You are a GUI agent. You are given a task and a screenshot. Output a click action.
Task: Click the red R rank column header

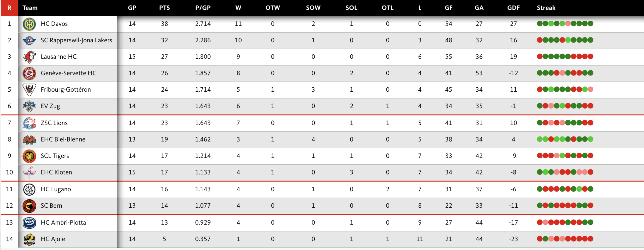(x=9, y=8)
